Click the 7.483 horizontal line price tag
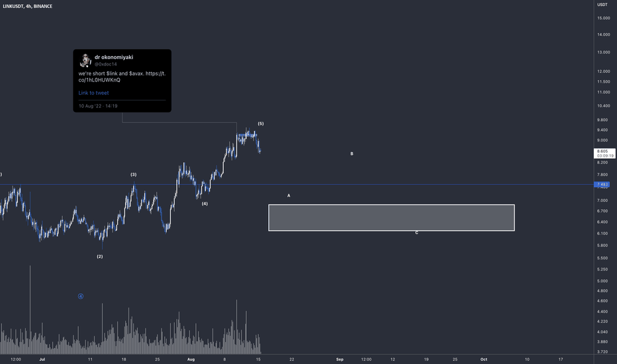The image size is (617, 364). point(602,185)
